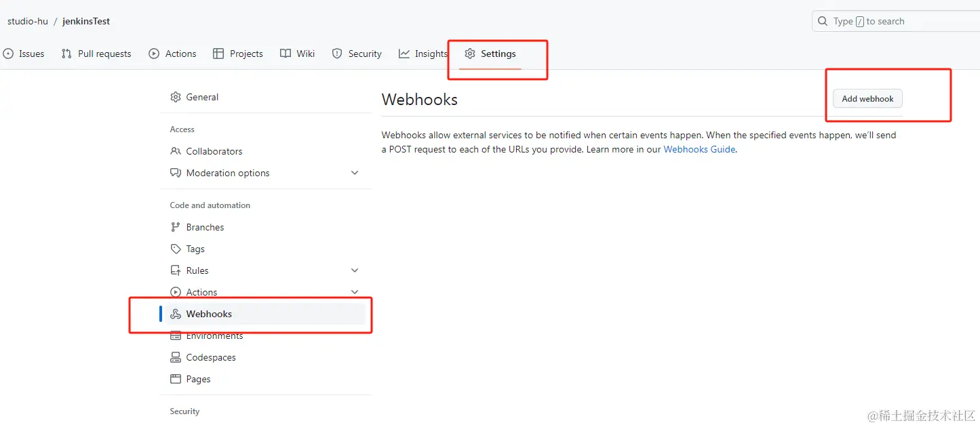980x427 pixels.
Task: Switch to the Insights tab
Action: [x=423, y=54]
